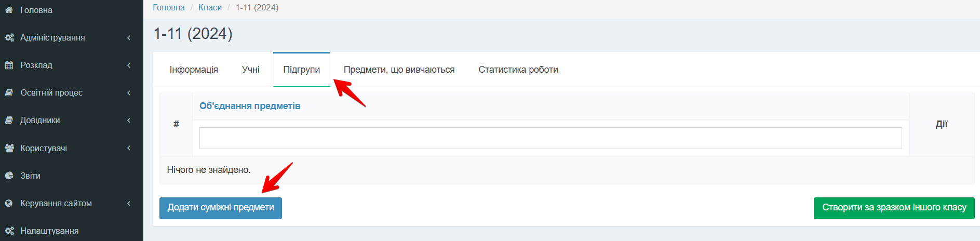Expand the Адміністрування menu chevron
Viewport: 980px width, 241px height.
(129, 38)
